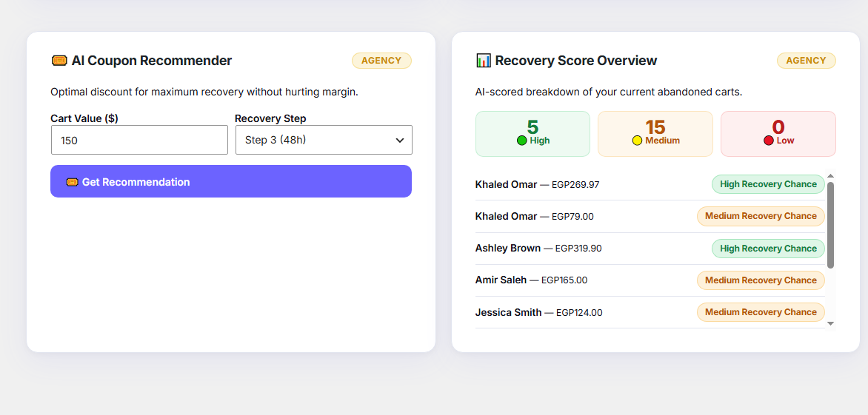Click the scroll down arrow of cart list
The image size is (868, 415).
click(830, 323)
